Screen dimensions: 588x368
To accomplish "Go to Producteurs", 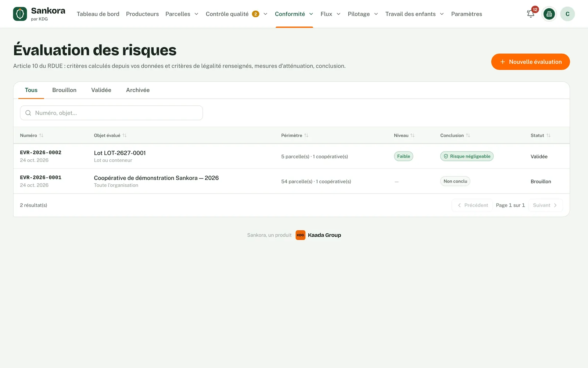I will tap(143, 14).
